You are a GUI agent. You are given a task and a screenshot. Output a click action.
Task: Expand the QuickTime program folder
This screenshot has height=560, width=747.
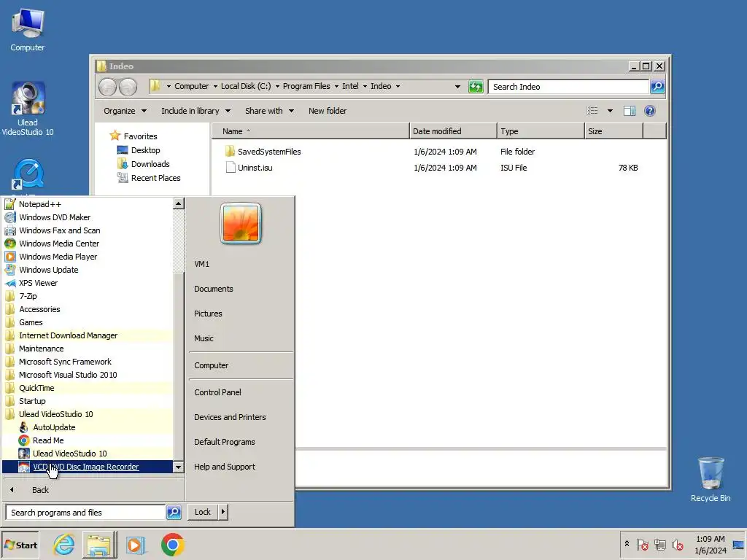(x=88, y=388)
